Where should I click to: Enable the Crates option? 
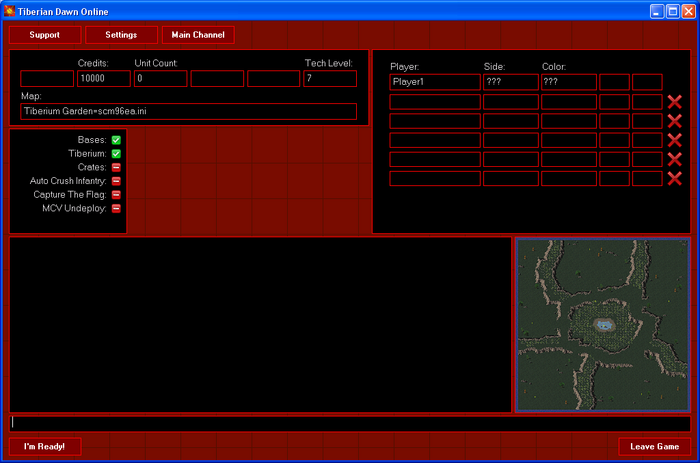pos(116,167)
